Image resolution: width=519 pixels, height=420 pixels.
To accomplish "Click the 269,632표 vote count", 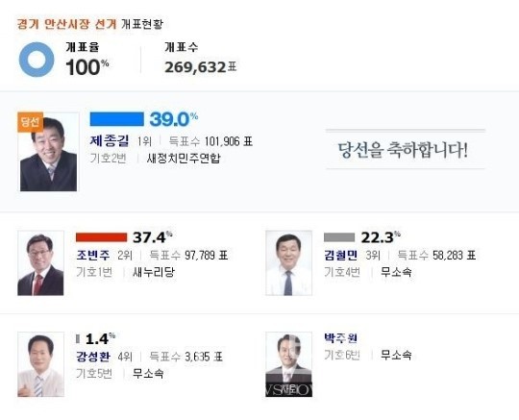I will pos(201,67).
